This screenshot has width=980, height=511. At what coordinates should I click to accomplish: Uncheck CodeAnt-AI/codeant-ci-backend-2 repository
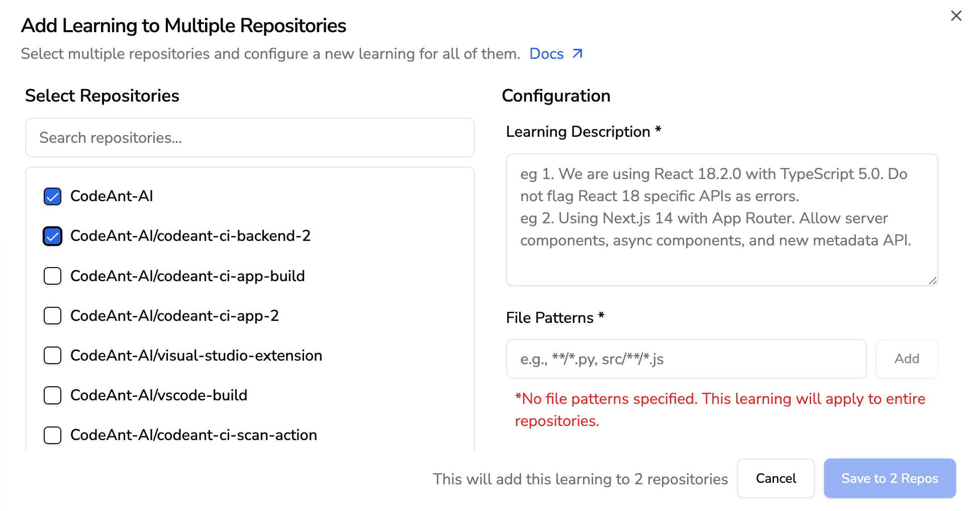click(x=52, y=236)
